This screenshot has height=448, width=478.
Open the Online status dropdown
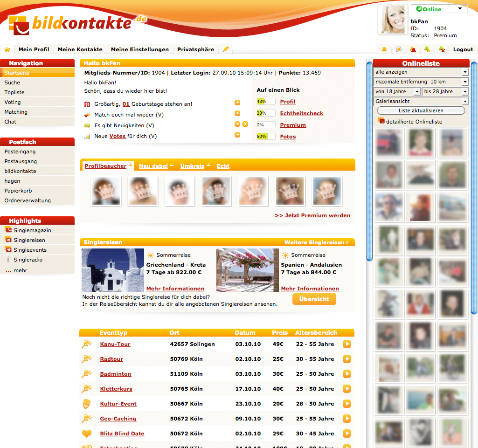(x=439, y=9)
